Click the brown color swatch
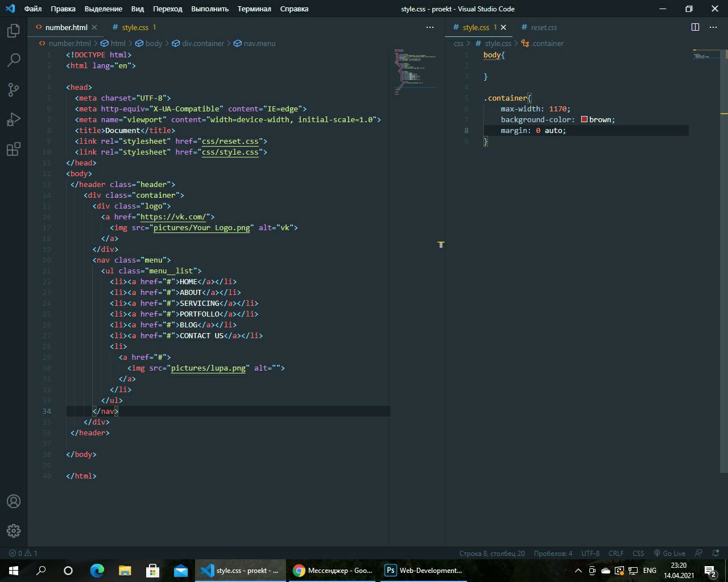 click(584, 119)
